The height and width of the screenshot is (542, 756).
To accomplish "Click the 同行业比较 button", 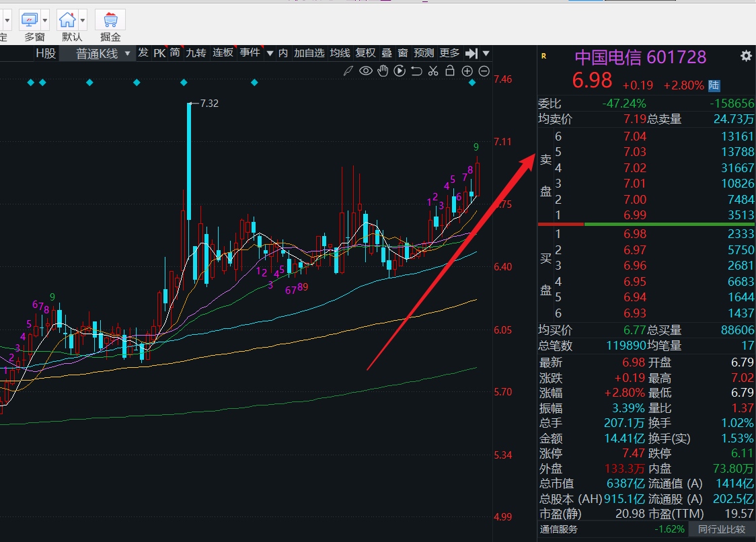I will [x=722, y=529].
